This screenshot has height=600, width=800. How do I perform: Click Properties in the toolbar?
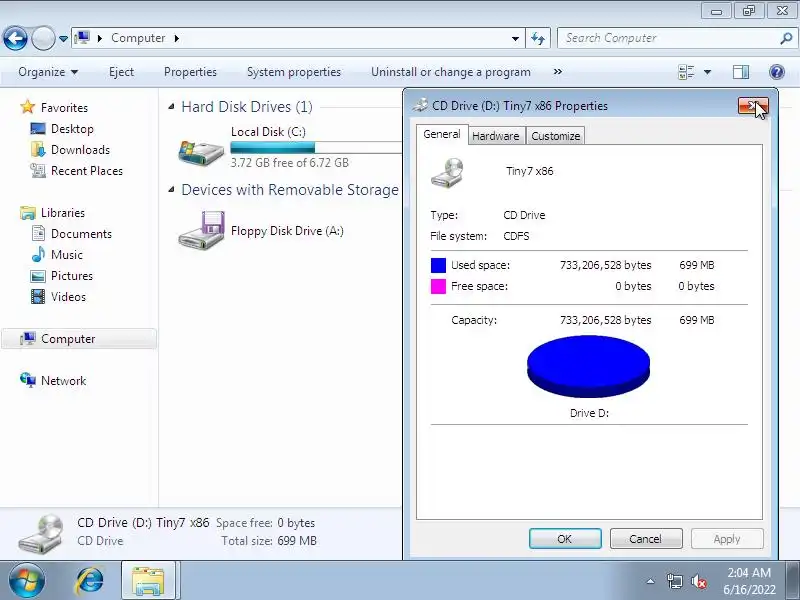pyautogui.click(x=190, y=72)
